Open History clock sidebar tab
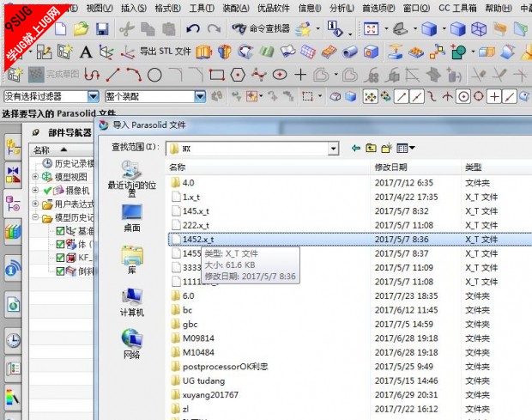The image size is (532, 420). coord(13,340)
